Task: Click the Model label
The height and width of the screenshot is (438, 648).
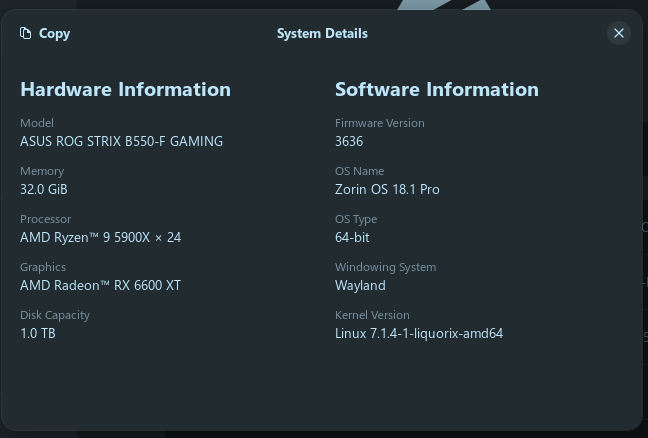Action: pos(37,123)
